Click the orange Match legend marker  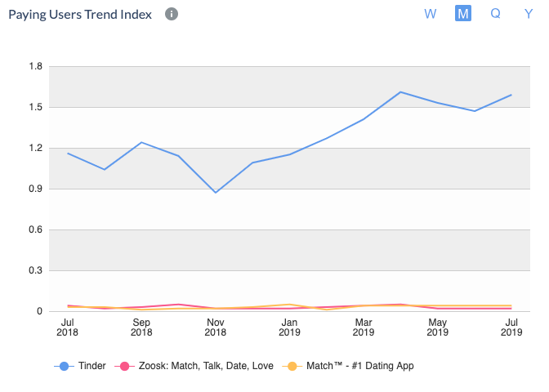(292, 367)
